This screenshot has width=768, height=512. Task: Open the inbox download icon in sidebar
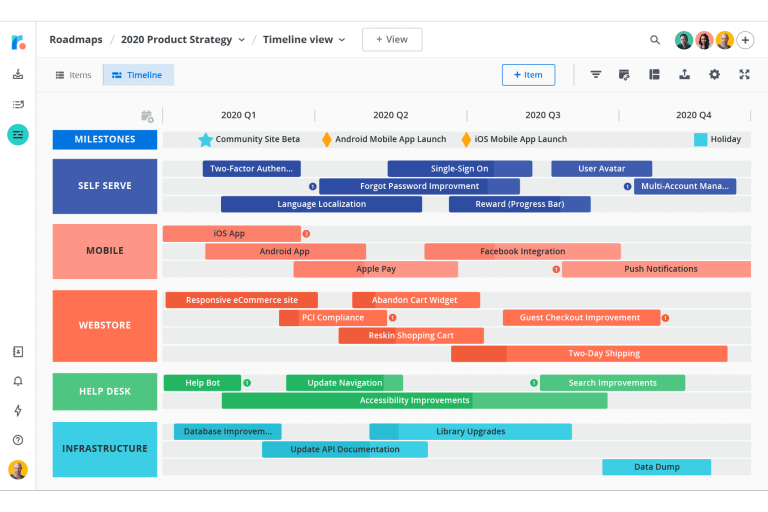[x=18, y=74]
